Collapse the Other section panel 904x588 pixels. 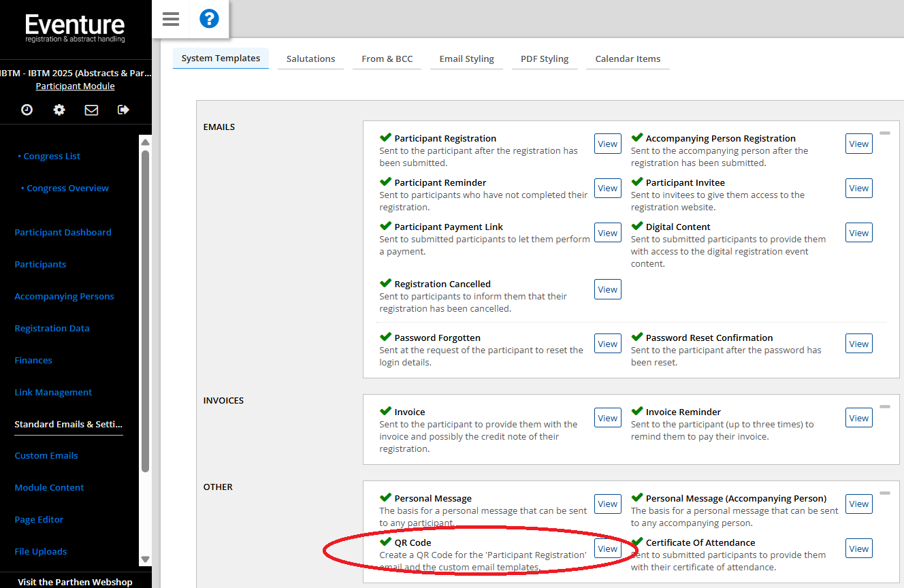[x=884, y=493]
